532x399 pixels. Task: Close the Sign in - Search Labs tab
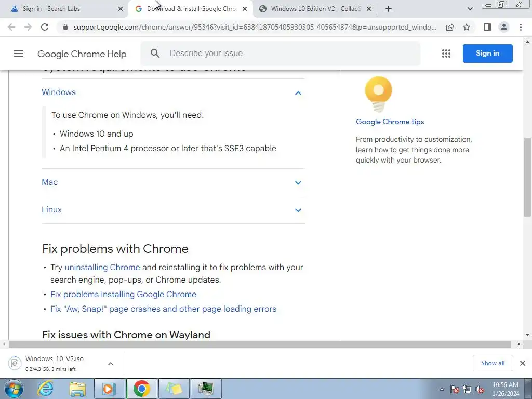click(x=121, y=9)
